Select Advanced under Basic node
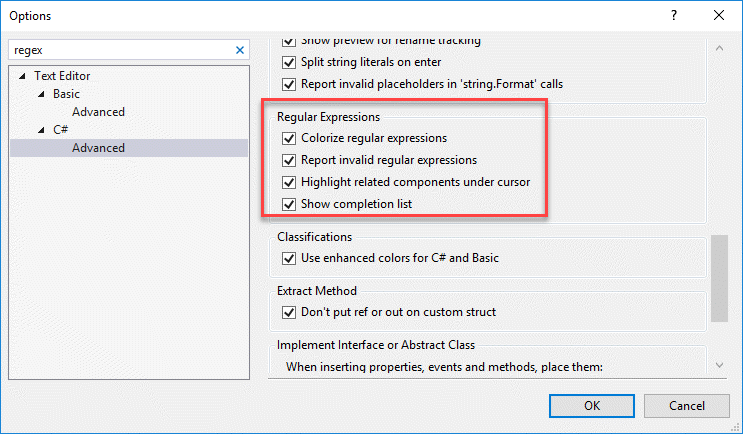Screen dimensions: 743x434 [x=98, y=112]
